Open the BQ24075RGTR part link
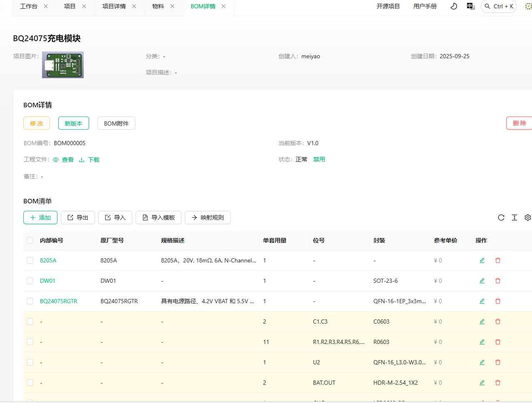532x403 pixels. [x=58, y=301]
